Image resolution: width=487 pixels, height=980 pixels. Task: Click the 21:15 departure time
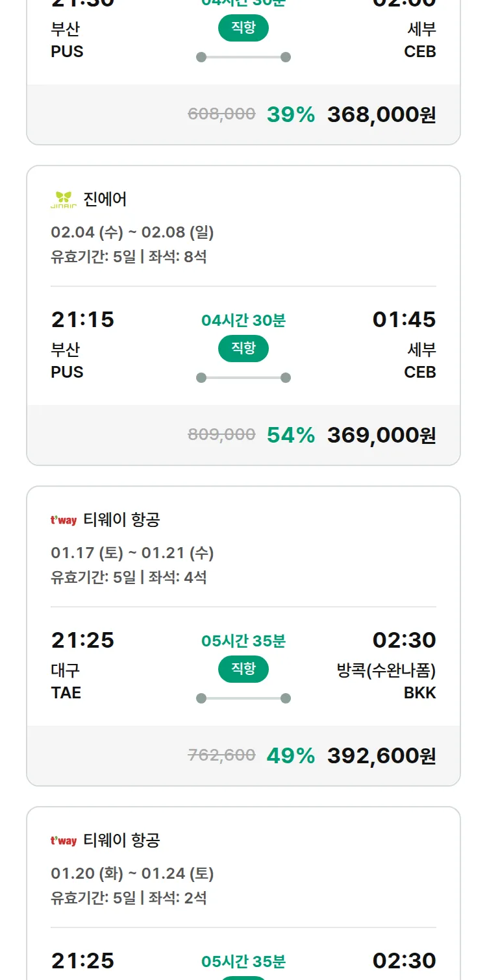pos(82,319)
